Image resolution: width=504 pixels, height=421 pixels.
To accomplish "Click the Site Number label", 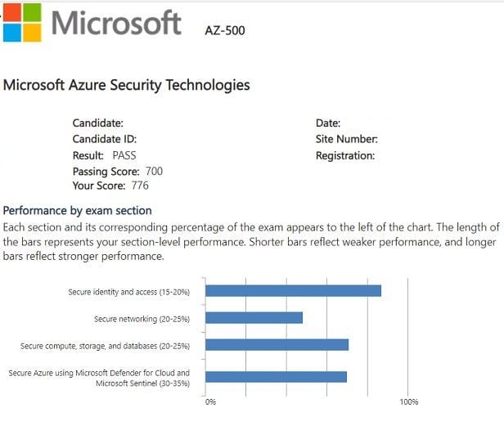I will point(346,139).
